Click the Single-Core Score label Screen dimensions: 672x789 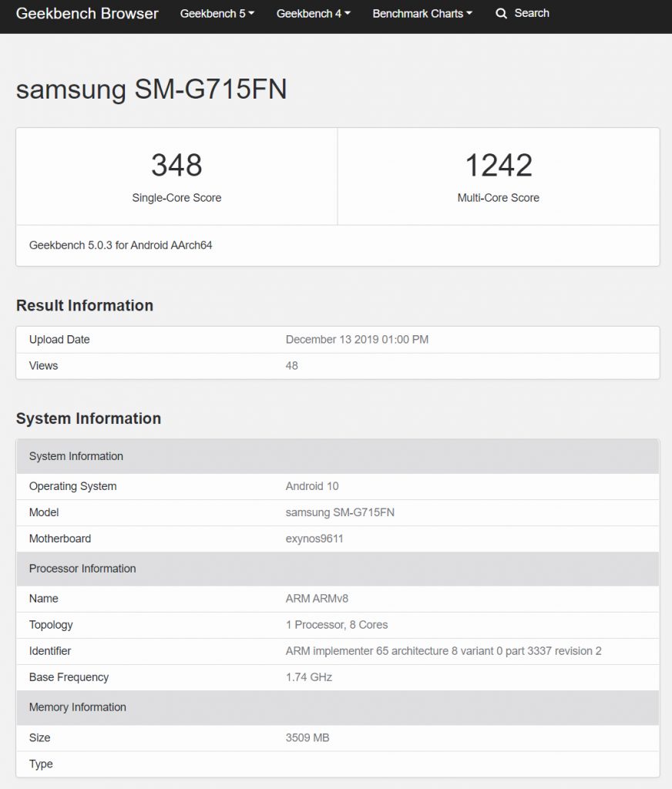(x=176, y=198)
